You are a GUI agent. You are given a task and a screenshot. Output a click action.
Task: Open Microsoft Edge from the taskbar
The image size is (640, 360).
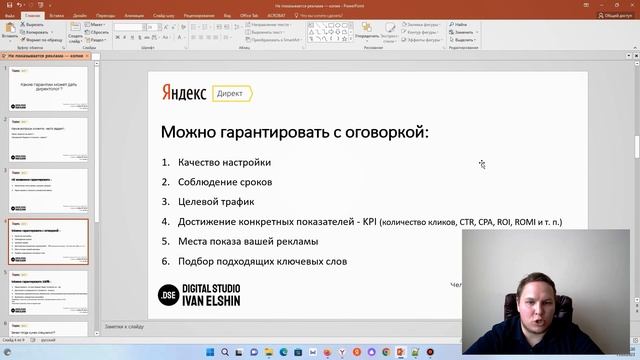point(283,352)
